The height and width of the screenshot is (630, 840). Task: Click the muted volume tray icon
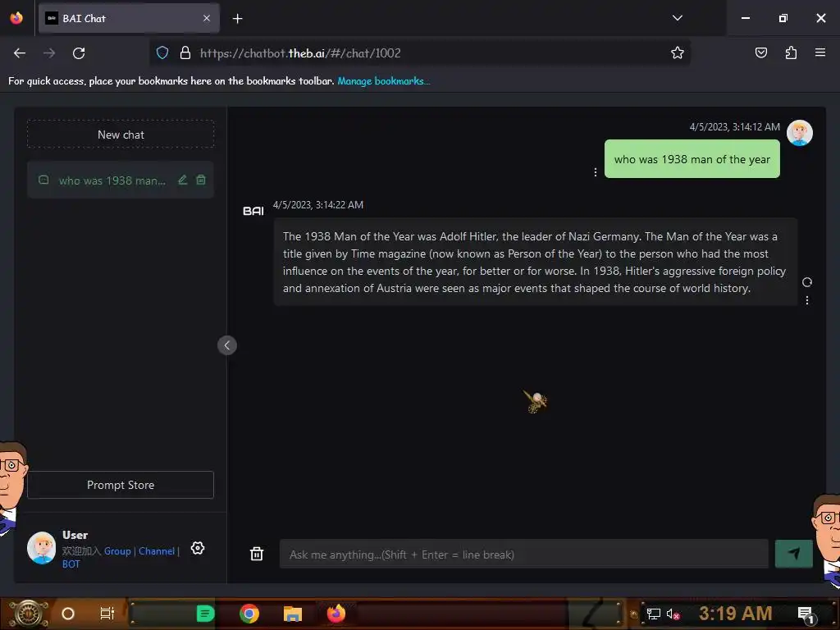coord(673,614)
